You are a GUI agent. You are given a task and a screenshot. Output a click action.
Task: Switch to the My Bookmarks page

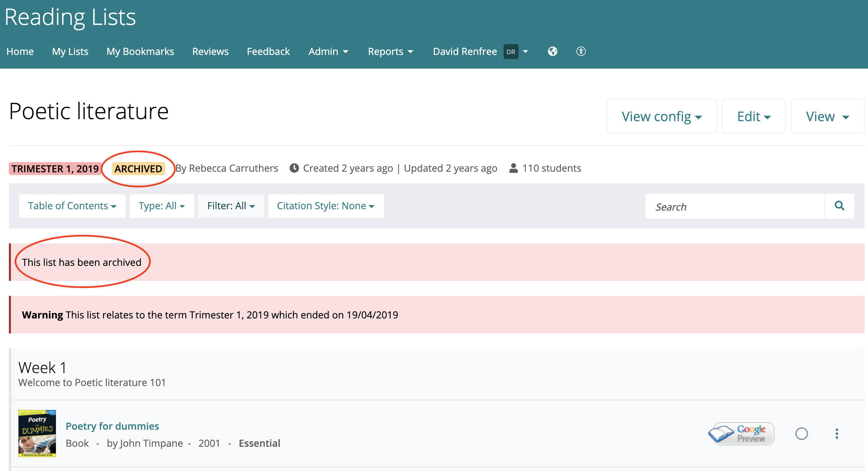[x=140, y=52]
